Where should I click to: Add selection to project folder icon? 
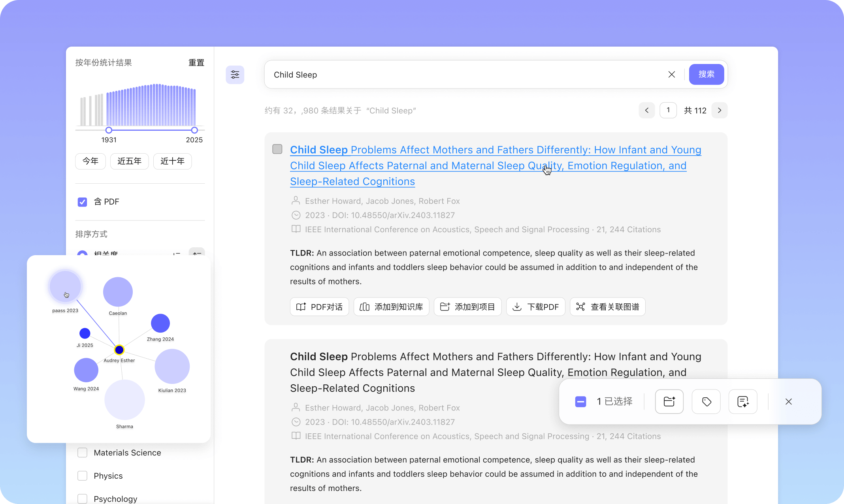[x=669, y=402]
